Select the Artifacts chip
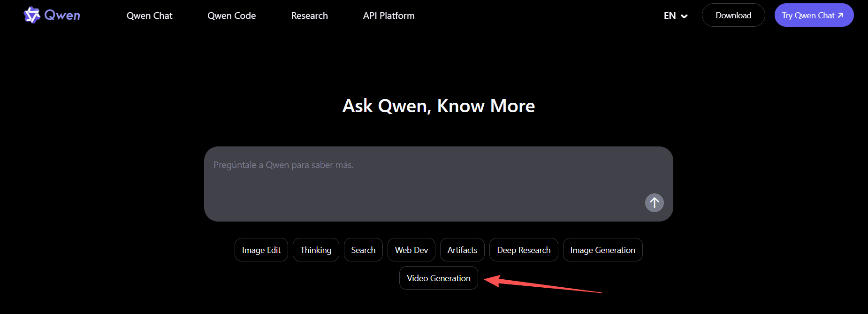This screenshot has width=868, height=314. [x=462, y=250]
